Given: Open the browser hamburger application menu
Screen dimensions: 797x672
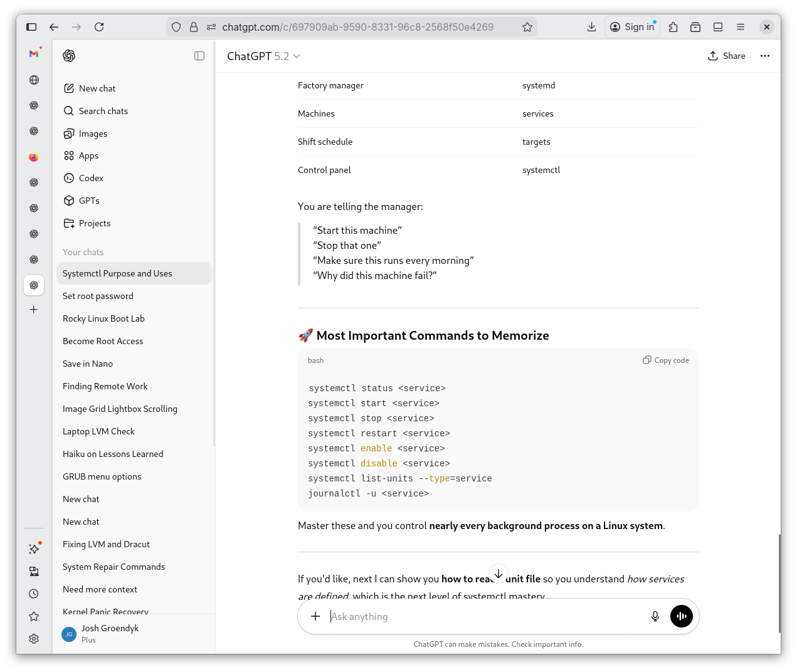Looking at the screenshot, I should point(740,27).
